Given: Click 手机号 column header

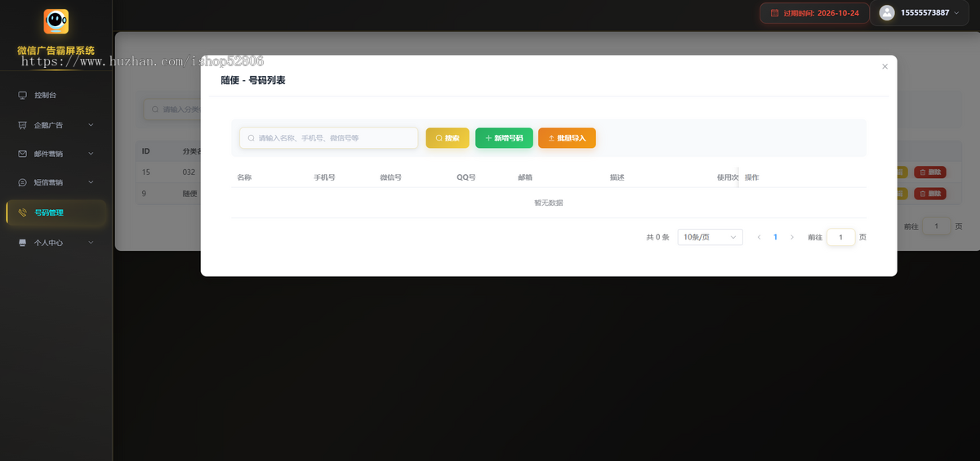Looking at the screenshot, I should click(324, 177).
